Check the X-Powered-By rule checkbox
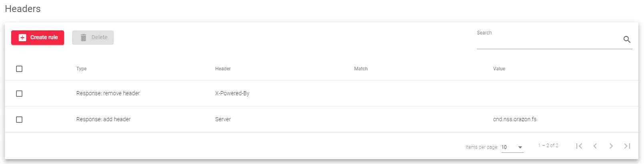 pos(19,94)
